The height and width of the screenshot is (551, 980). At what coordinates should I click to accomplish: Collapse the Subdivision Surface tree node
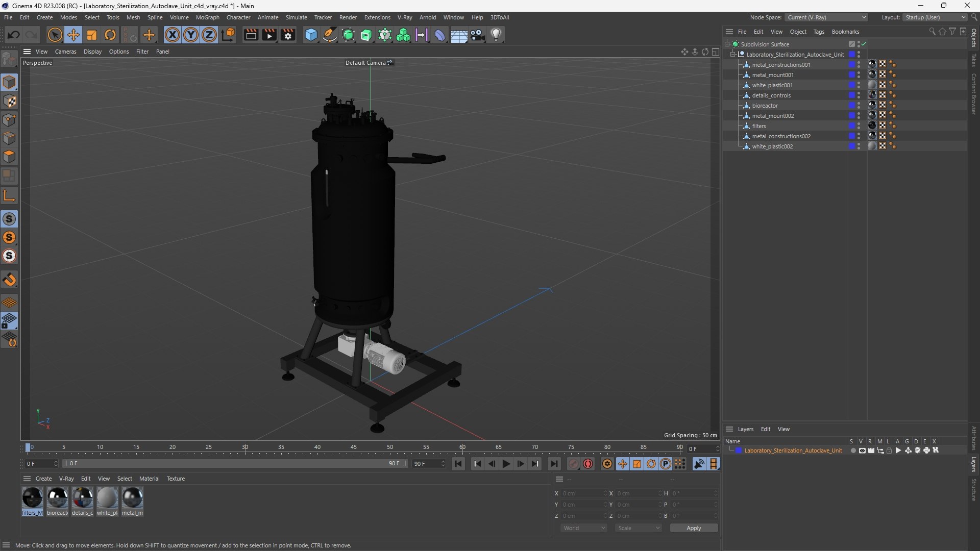coord(727,44)
